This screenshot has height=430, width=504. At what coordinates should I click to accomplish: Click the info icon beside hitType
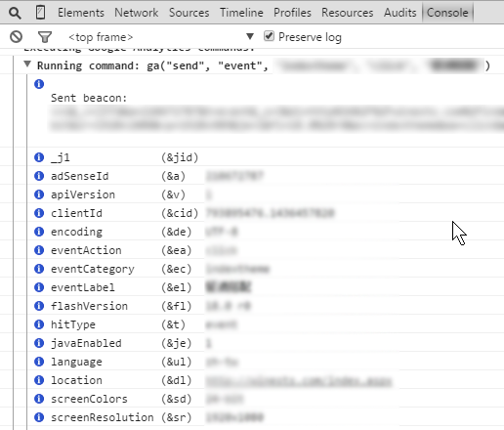(x=39, y=324)
